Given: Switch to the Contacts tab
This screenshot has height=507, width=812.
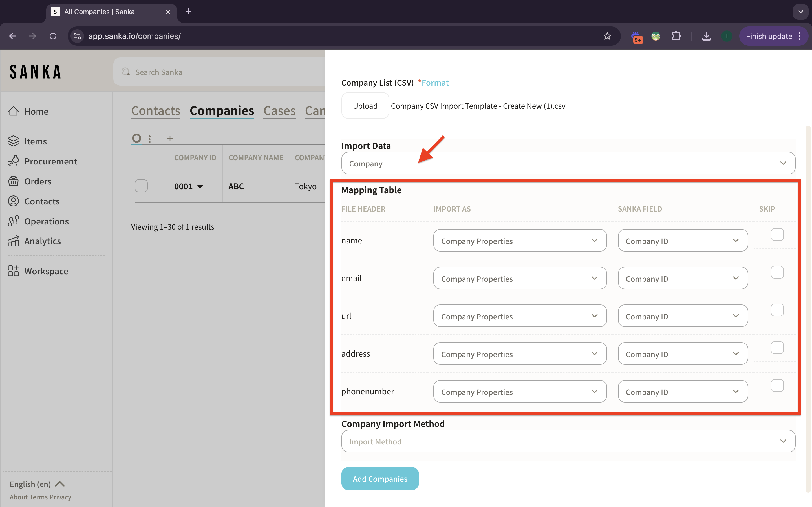Looking at the screenshot, I should (156, 111).
